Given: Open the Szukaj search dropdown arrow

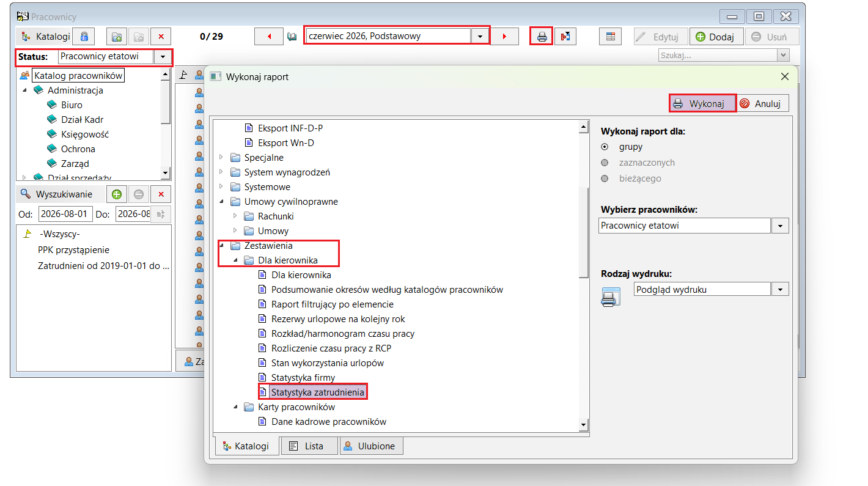Looking at the screenshot, I should (783, 56).
